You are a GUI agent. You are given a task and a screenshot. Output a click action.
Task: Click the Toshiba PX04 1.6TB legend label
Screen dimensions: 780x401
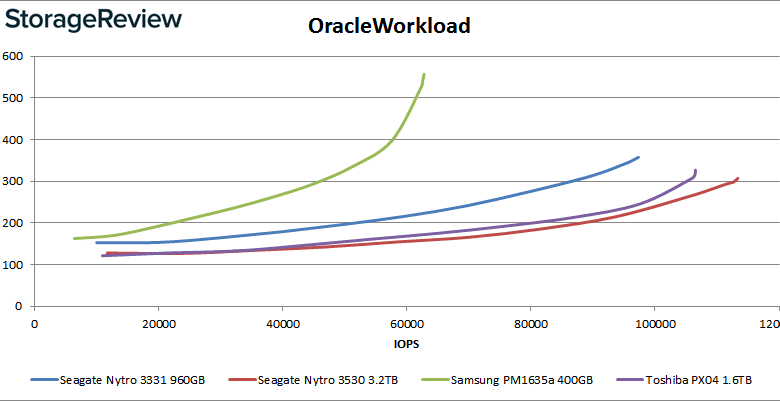point(698,381)
